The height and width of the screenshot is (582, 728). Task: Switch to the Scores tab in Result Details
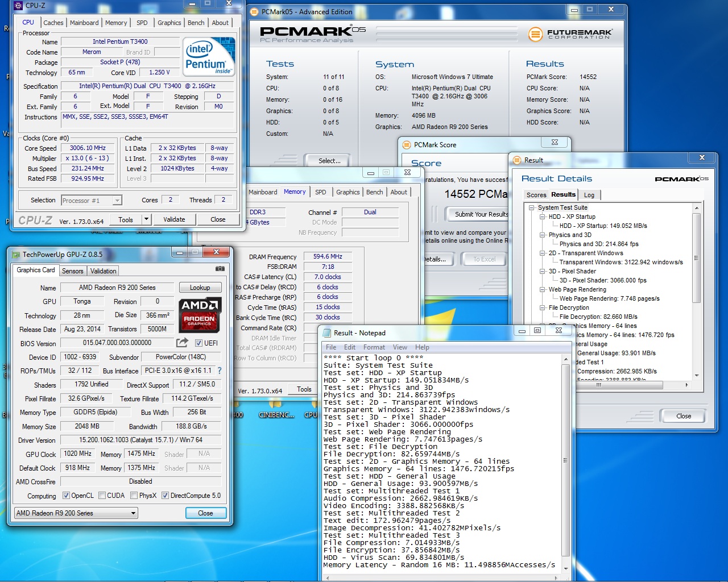tap(536, 195)
